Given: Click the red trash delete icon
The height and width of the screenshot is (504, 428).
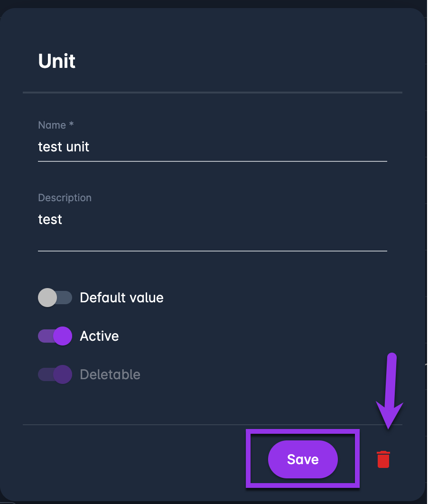Looking at the screenshot, I should pyautogui.click(x=383, y=459).
